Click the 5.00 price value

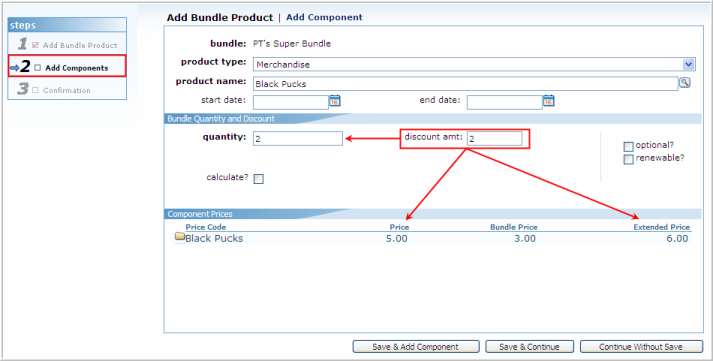397,238
